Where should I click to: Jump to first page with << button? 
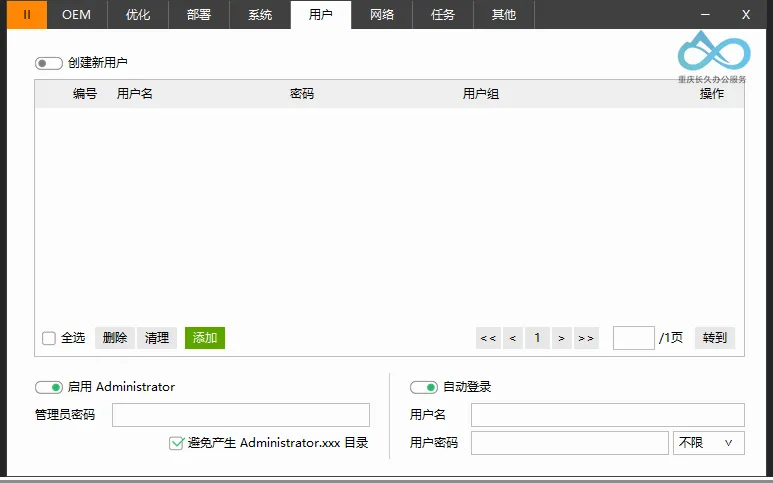488,338
